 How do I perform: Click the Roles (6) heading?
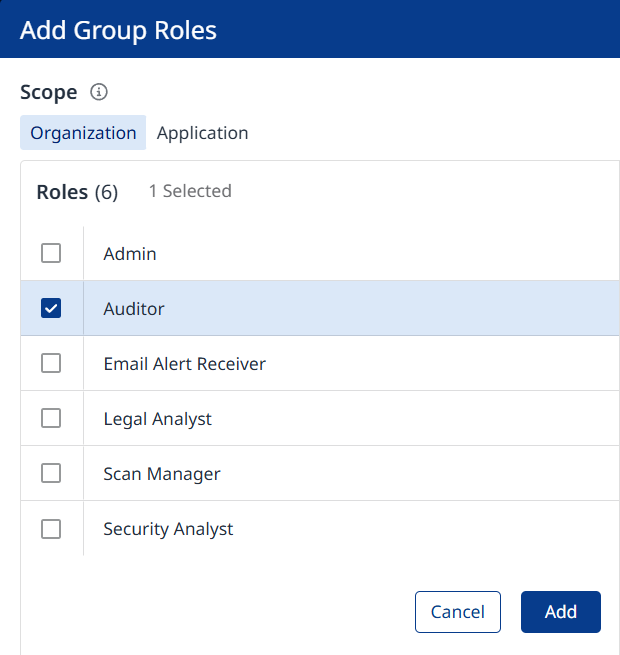(x=77, y=192)
